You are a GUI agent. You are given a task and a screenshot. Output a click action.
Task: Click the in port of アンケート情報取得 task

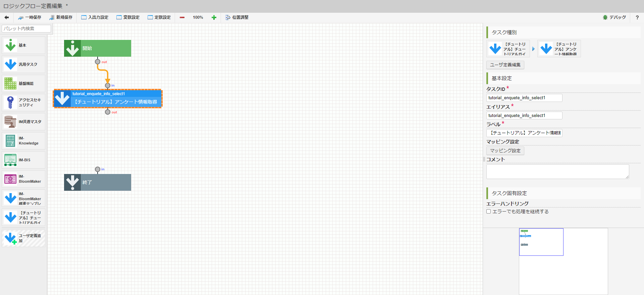(x=108, y=85)
